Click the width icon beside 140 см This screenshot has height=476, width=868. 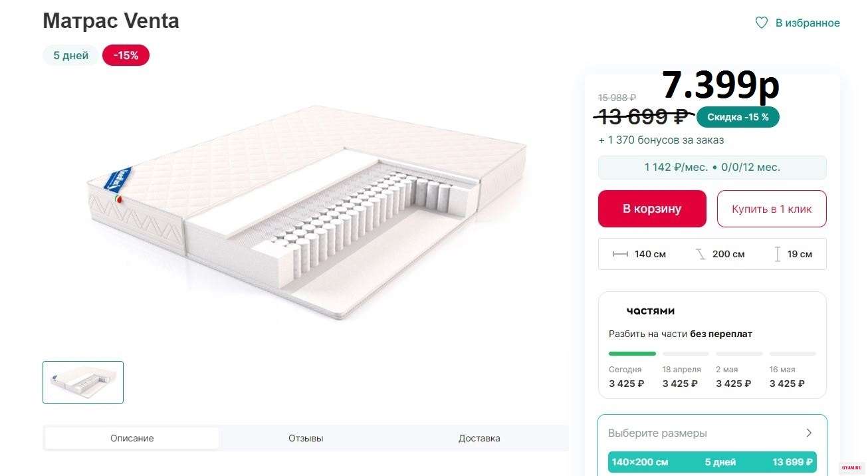click(620, 254)
